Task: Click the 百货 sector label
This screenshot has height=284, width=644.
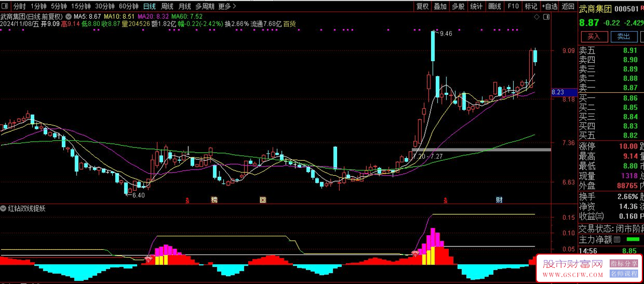Action: tap(289, 24)
